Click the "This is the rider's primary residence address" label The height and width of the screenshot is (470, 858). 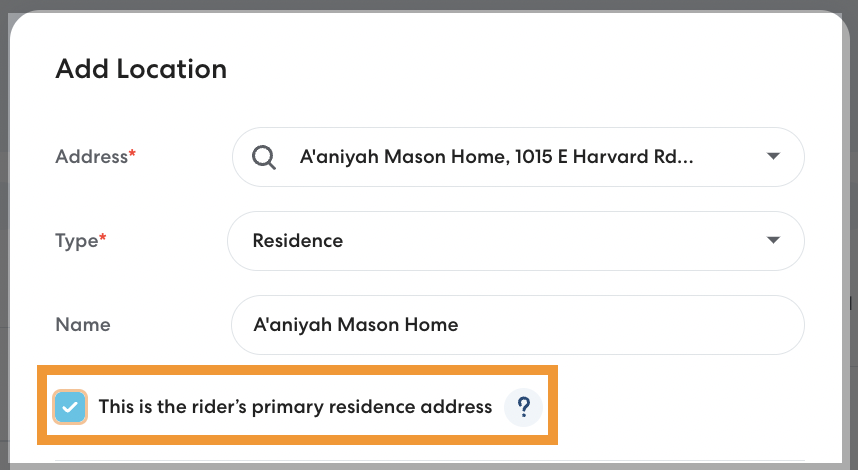[x=295, y=407]
